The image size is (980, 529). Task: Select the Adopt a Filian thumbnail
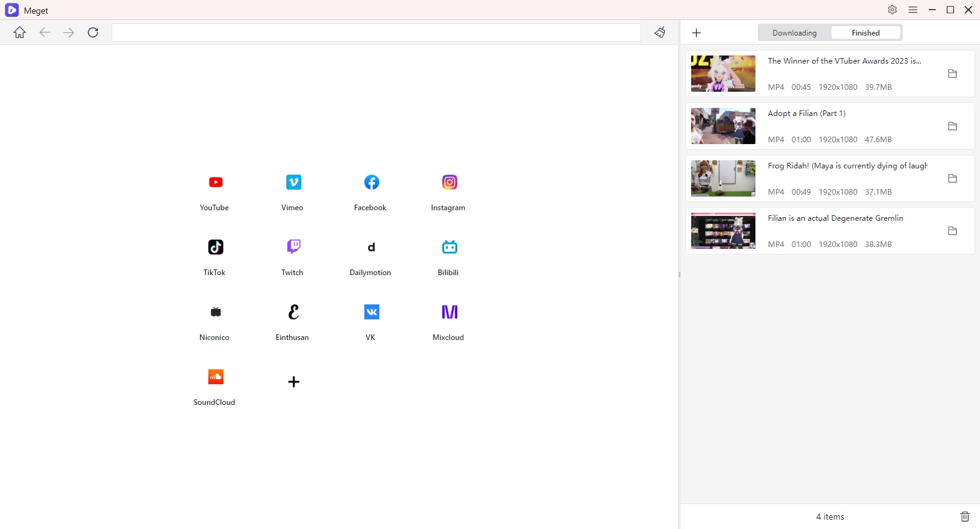[x=723, y=126]
